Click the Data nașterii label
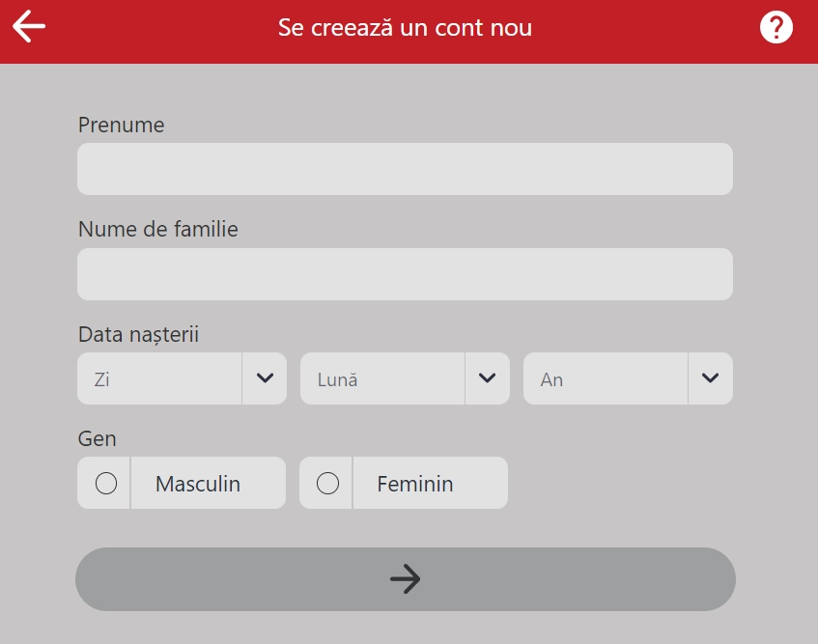 (138, 334)
